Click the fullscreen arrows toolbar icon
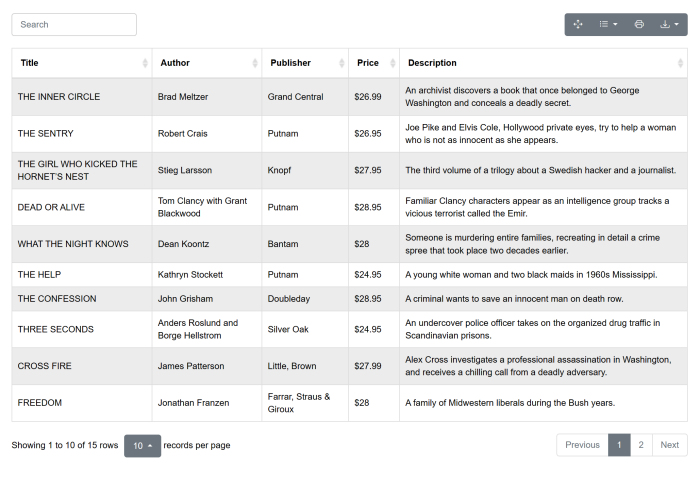Image resolution: width=700 pixels, height=500 pixels. [x=578, y=24]
